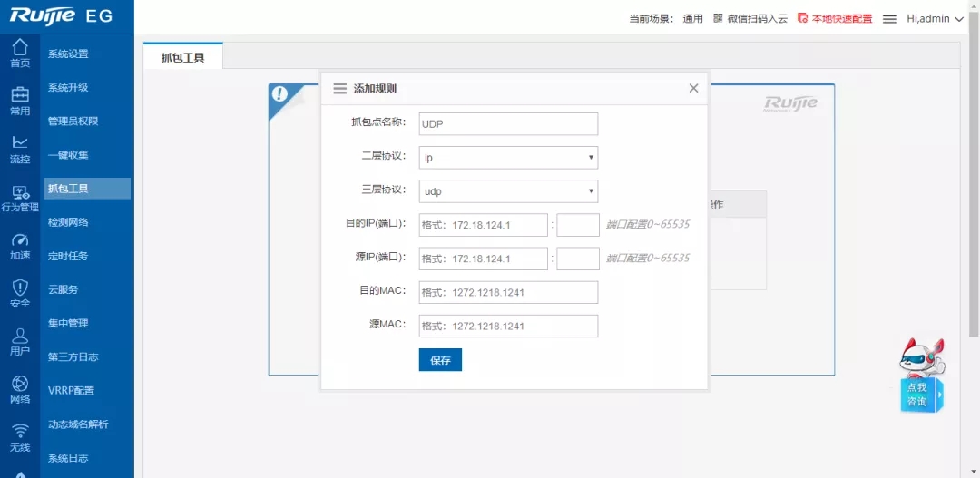This screenshot has width=980, height=478.
Task: Select 检测网络 in the system menu
Action: 68,222
